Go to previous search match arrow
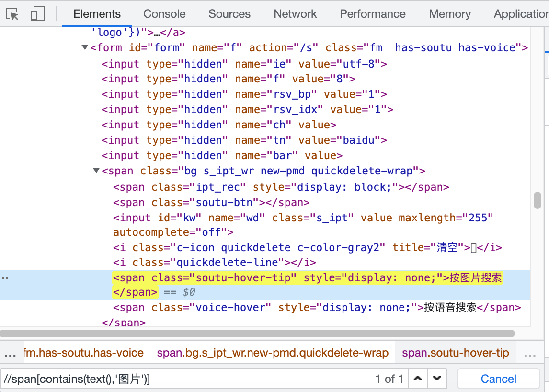The height and width of the screenshot is (392, 549). (418, 379)
